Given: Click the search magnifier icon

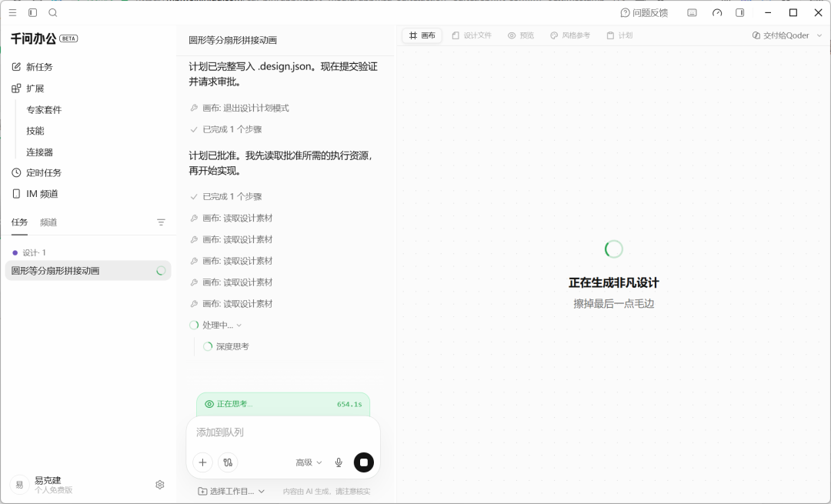Looking at the screenshot, I should [x=52, y=13].
